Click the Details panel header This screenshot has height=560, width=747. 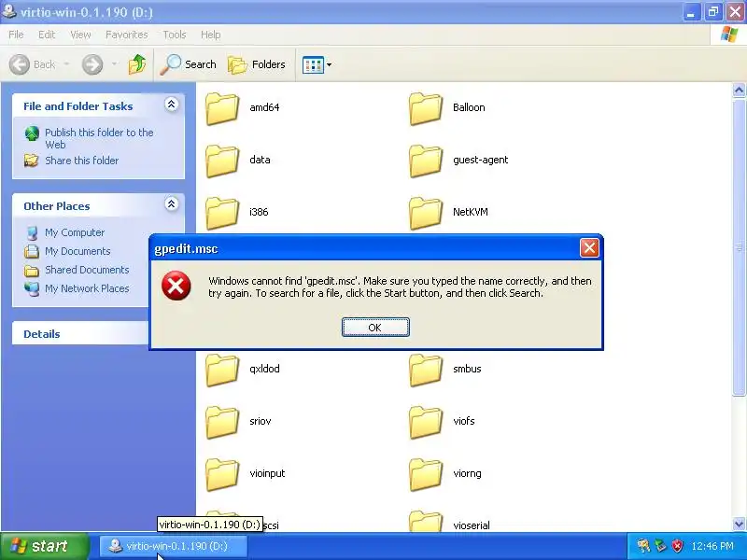click(x=80, y=334)
